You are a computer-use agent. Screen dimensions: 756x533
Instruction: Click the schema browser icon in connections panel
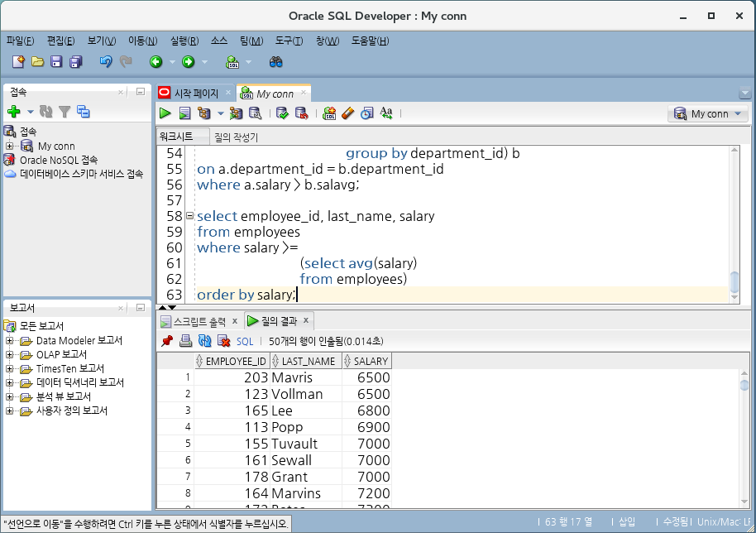pyautogui.click(x=84, y=112)
